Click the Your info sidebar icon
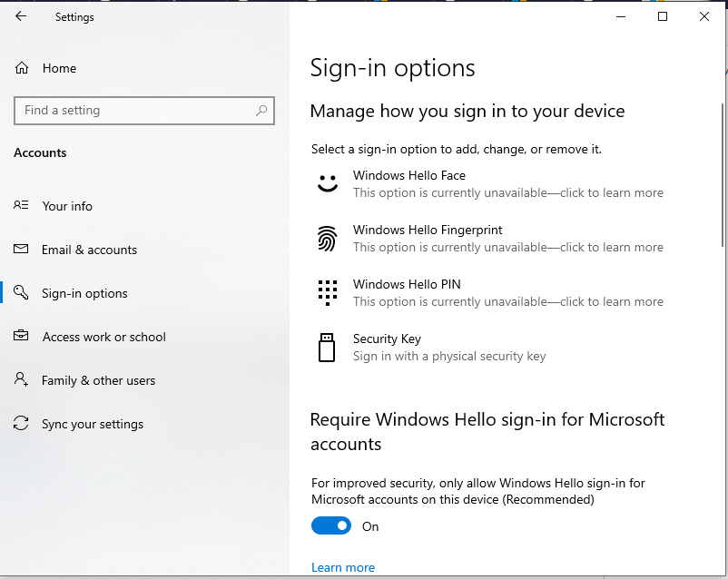This screenshot has width=728, height=579. click(21, 206)
